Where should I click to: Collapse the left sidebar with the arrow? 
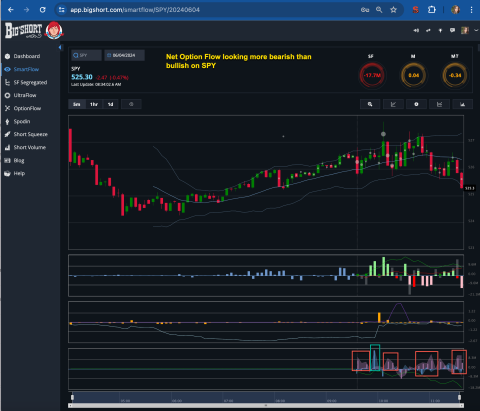pos(60,47)
